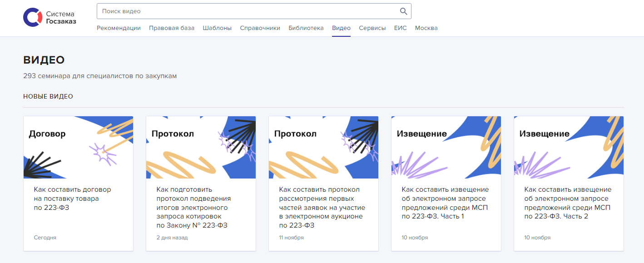Open the Сервисы menu item
This screenshot has height=263, width=644.
click(372, 28)
